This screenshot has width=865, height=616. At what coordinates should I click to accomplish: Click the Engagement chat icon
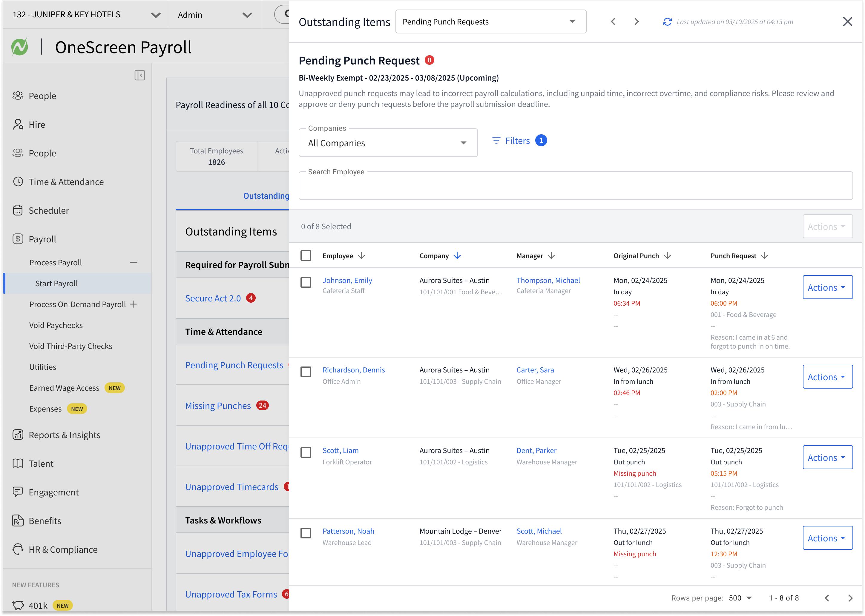(18, 492)
